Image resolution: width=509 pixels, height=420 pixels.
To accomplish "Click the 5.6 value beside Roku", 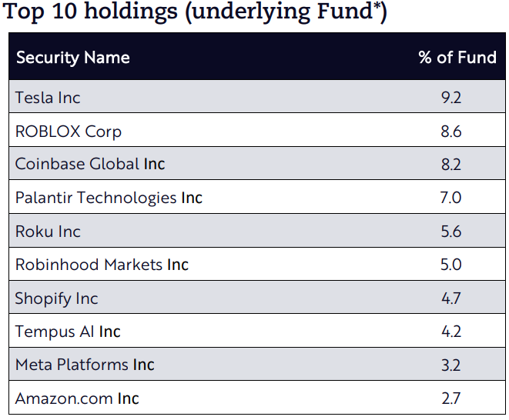I will coord(451,232).
